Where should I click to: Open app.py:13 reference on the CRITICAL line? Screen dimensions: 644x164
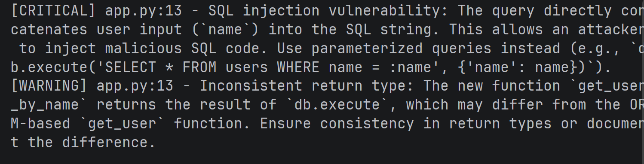(x=144, y=11)
